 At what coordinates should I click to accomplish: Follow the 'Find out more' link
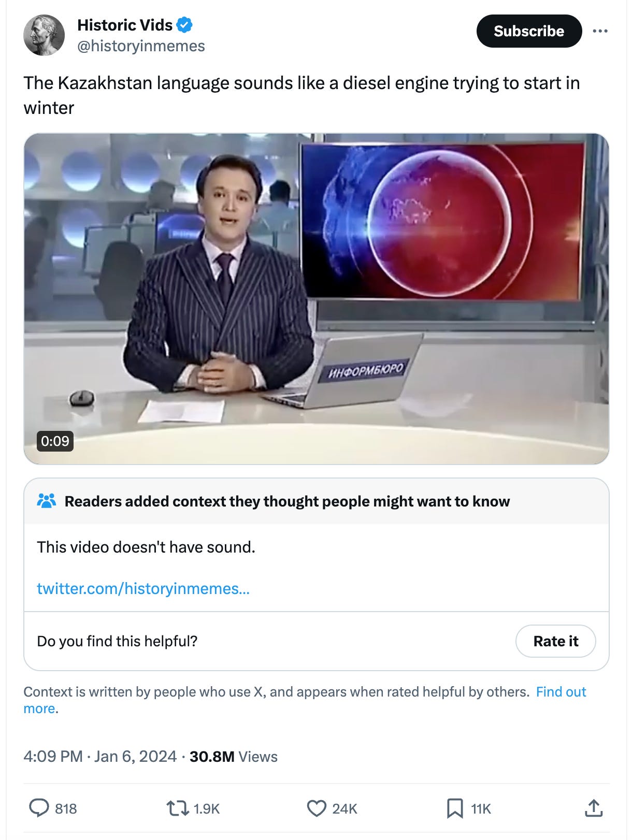(305, 700)
